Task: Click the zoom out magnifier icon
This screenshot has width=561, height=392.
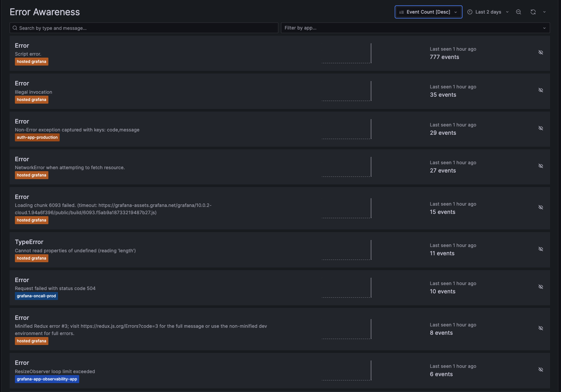Action: pos(518,12)
